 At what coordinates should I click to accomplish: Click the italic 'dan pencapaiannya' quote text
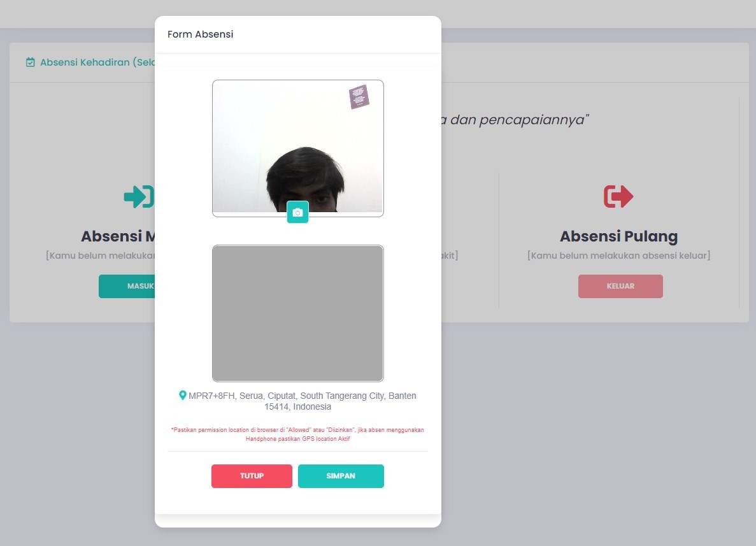[x=517, y=120]
